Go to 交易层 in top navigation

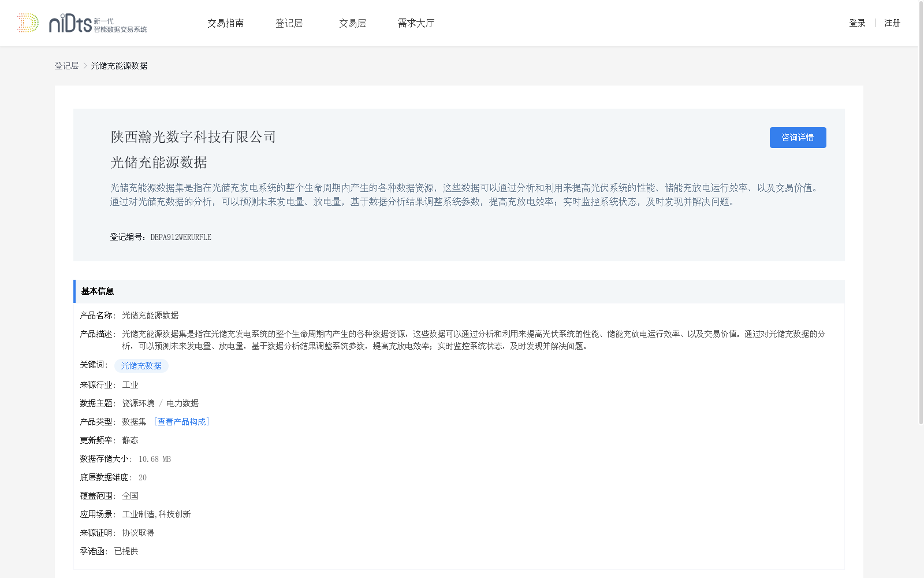tap(353, 23)
